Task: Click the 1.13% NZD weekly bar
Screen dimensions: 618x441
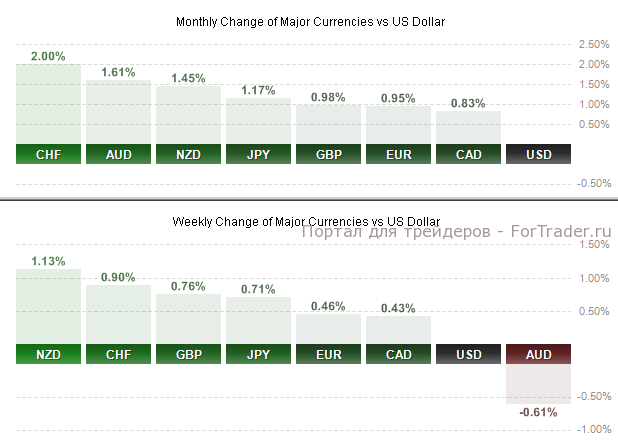Action: [48, 306]
